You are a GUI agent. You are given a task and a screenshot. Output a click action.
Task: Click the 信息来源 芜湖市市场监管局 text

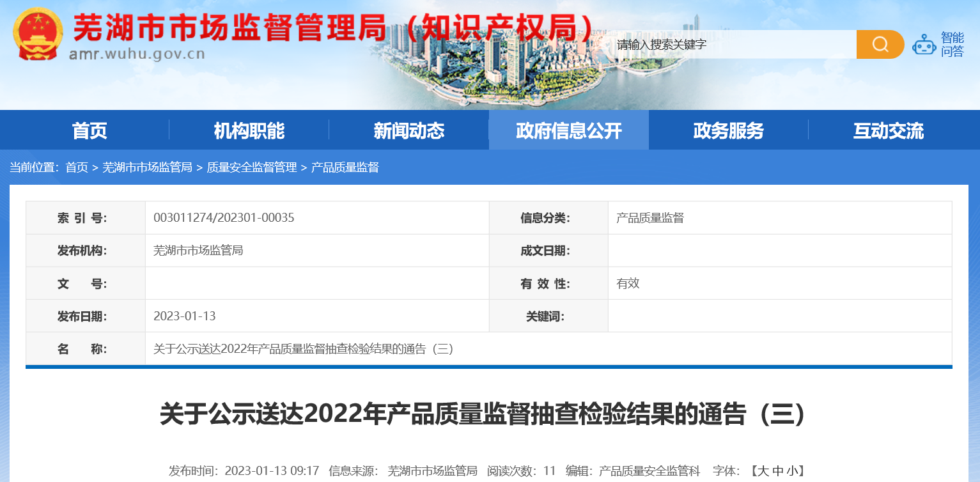pyautogui.click(x=403, y=471)
